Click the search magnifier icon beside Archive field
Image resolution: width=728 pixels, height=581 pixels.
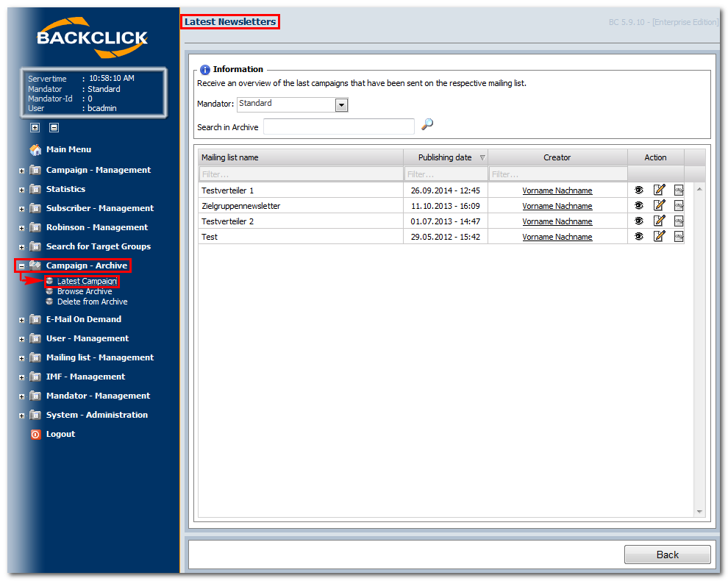pos(427,124)
